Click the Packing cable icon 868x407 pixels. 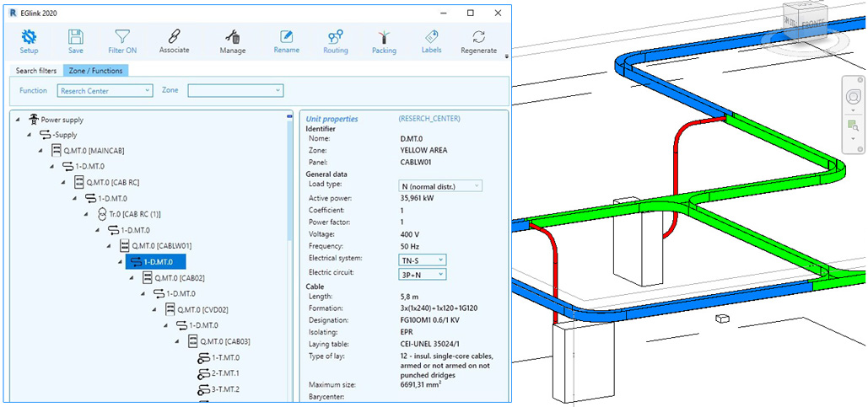click(384, 37)
